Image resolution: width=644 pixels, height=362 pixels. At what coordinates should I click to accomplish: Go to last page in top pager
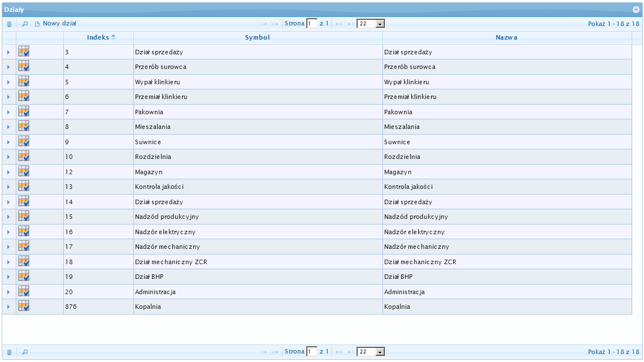[x=350, y=24]
